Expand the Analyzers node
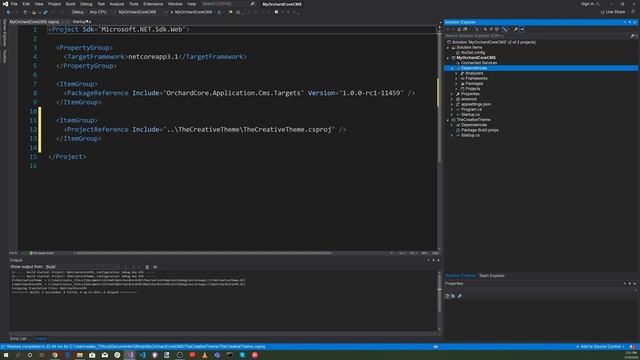This screenshot has width=640, height=360. pos(457,73)
